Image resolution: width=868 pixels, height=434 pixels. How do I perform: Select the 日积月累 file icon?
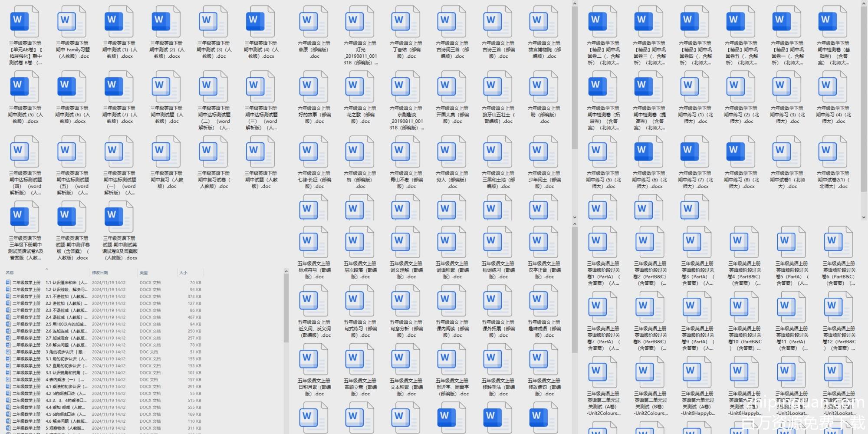313,359
